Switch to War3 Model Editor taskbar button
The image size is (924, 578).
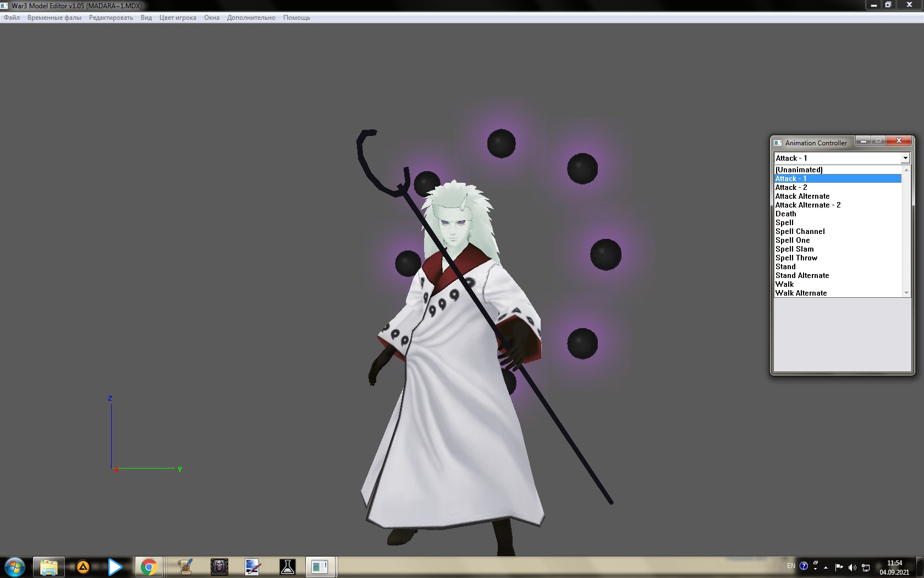321,567
